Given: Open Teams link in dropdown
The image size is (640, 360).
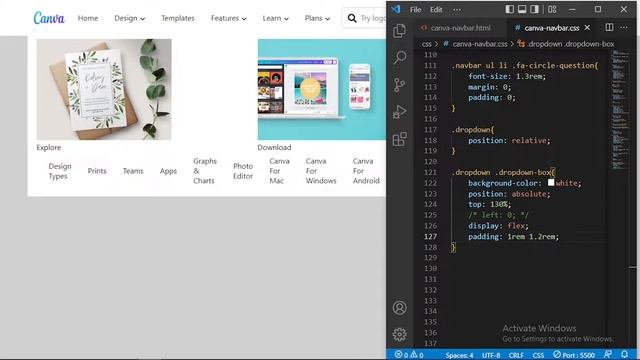Looking at the screenshot, I should coord(133,171).
